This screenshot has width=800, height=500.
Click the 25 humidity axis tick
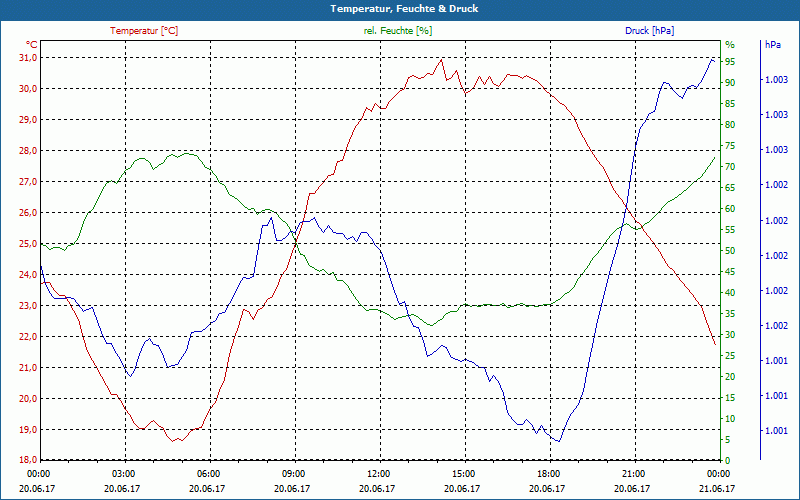tap(730, 356)
